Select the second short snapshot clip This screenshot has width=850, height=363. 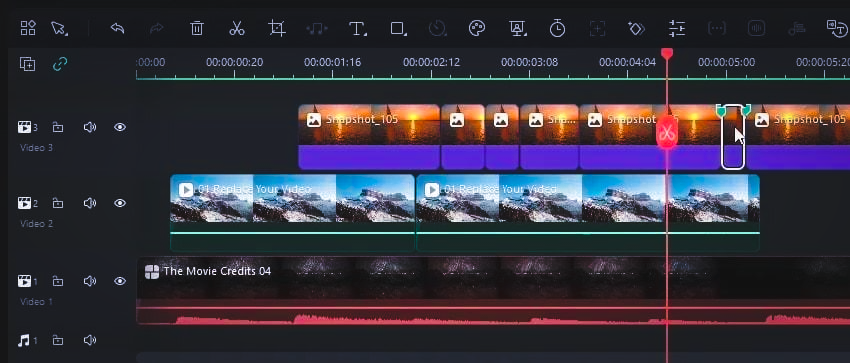coord(463,137)
